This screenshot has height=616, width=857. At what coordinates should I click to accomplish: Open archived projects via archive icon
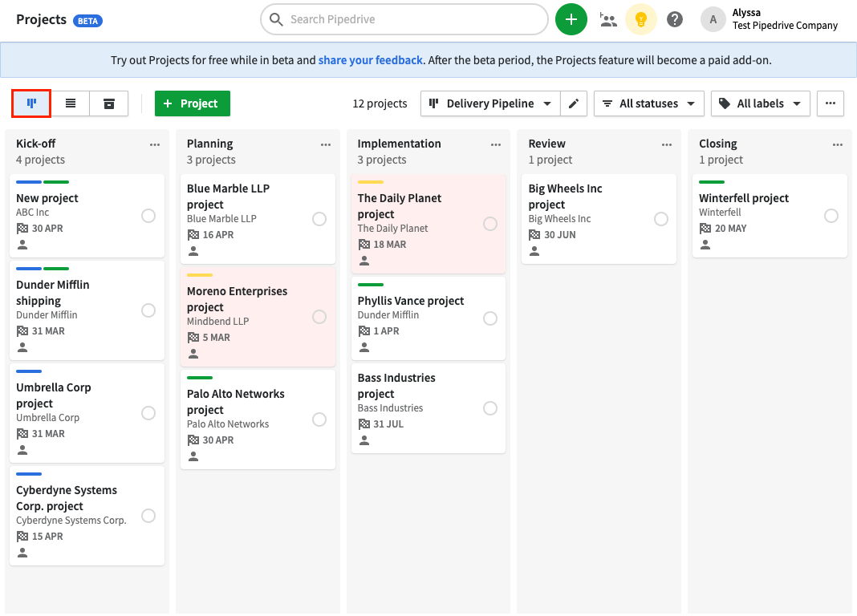coord(108,103)
